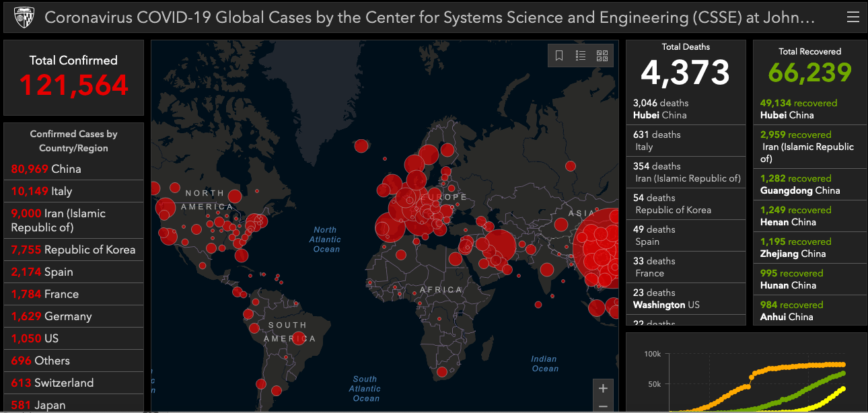Select the Italy 631 deaths entry
Image resolution: width=868 pixels, height=413 pixels.
point(685,141)
